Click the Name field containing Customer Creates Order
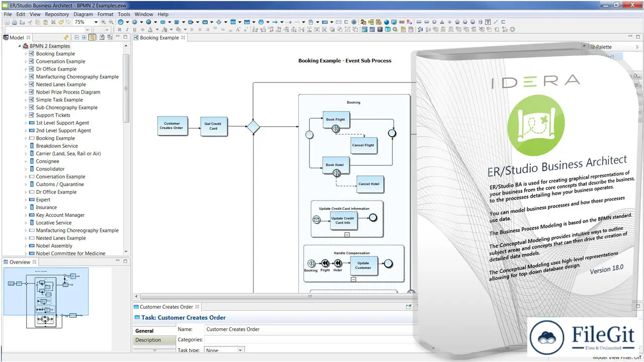The height and width of the screenshot is (362, 644). [x=309, y=329]
